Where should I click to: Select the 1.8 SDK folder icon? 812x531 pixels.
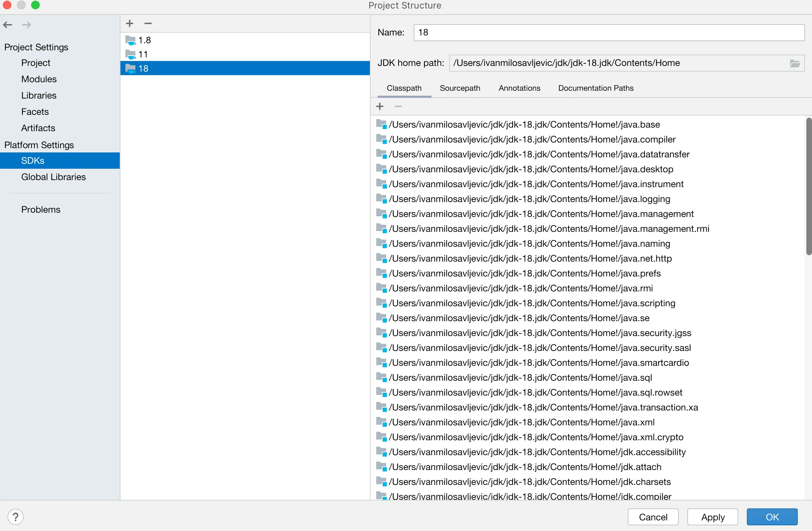point(131,40)
